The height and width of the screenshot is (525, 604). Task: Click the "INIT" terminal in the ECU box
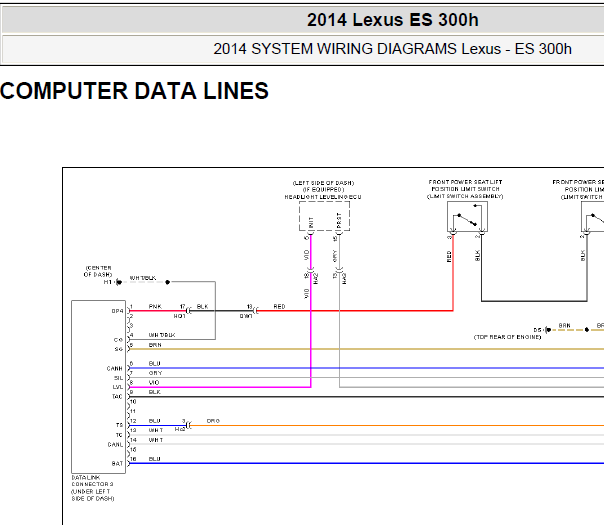(311, 223)
